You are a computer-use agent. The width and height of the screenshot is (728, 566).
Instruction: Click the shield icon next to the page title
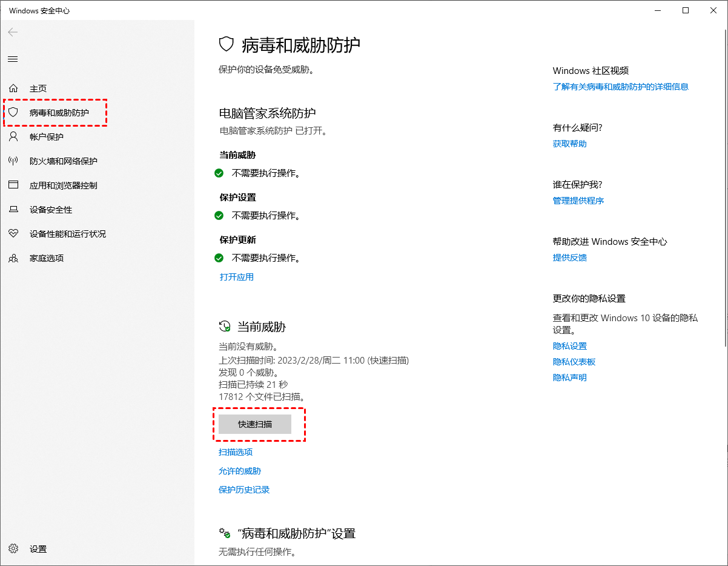(x=227, y=44)
